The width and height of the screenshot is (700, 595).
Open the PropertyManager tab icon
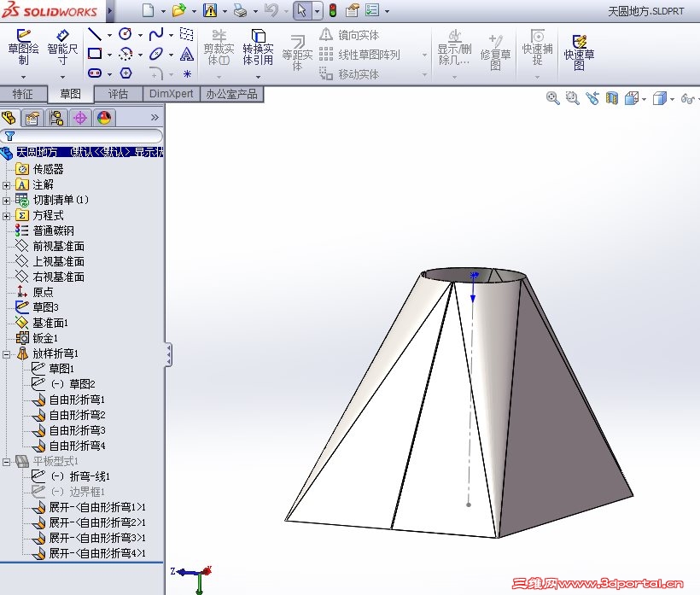point(32,118)
